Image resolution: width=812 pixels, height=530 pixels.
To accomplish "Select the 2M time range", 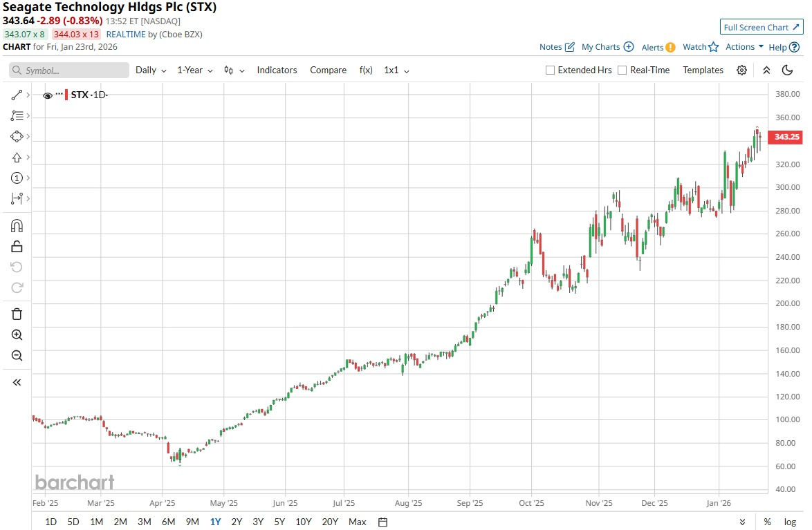I will click(x=120, y=522).
